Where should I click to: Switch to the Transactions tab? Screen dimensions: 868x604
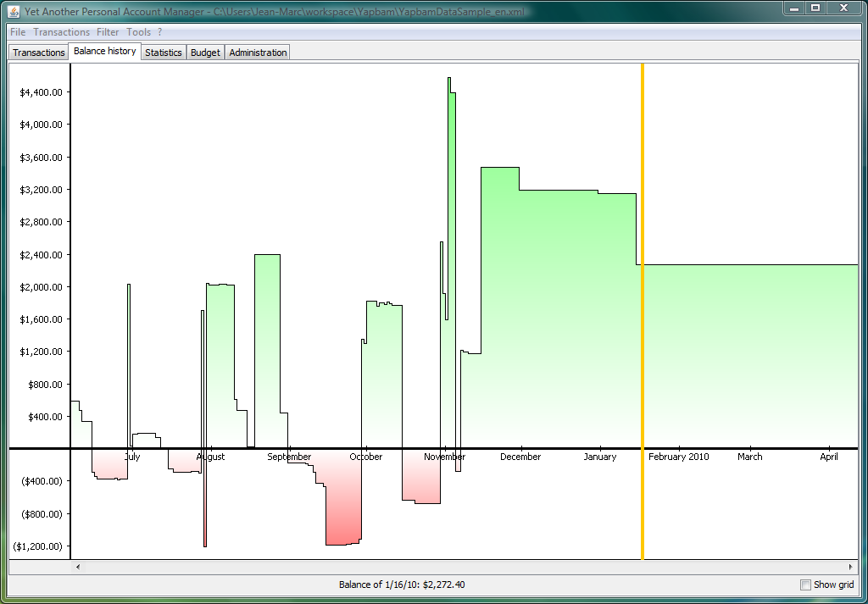pos(39,53)
